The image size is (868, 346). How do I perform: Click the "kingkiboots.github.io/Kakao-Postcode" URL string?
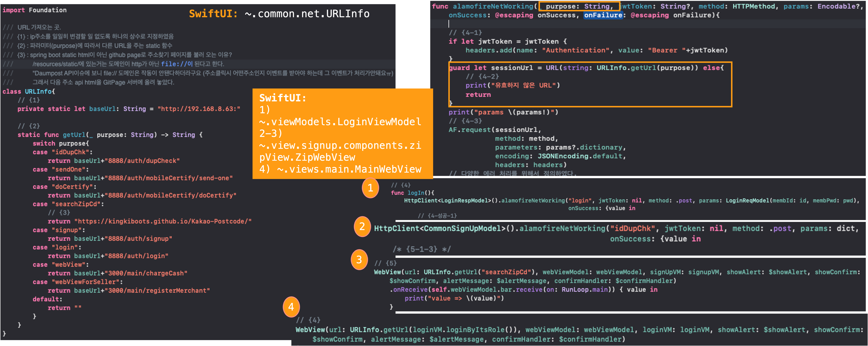pyautogui.click(x=163, y=221)
